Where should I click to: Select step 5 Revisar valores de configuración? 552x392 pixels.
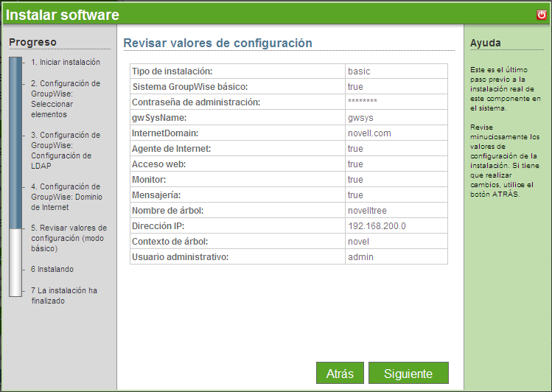click(x=69, y=238)
